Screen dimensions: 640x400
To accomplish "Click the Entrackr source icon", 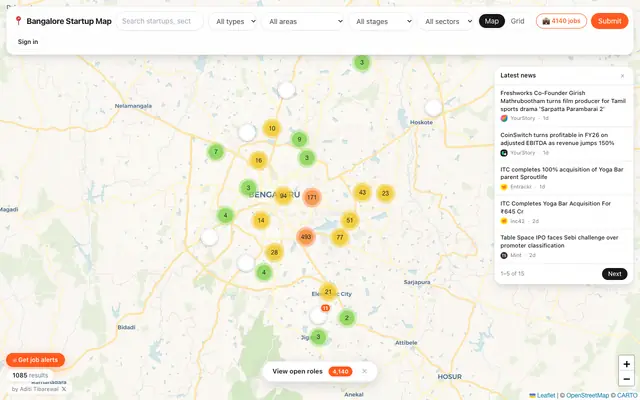I will tap(504, 187).
